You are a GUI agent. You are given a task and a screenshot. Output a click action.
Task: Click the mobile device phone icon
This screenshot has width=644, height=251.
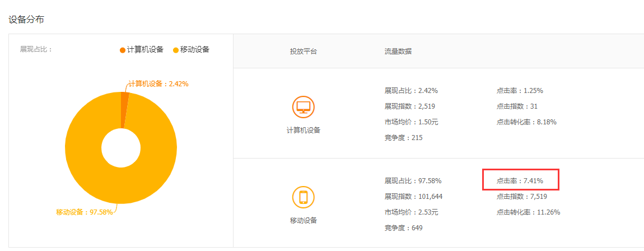click(303, 197)
